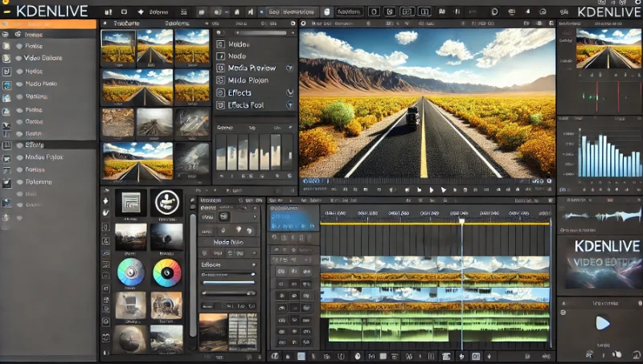Select the highlighted Effects sidebar radio circle
The width and height of the screenshot is (643, 364).
(x=19, y=145)
